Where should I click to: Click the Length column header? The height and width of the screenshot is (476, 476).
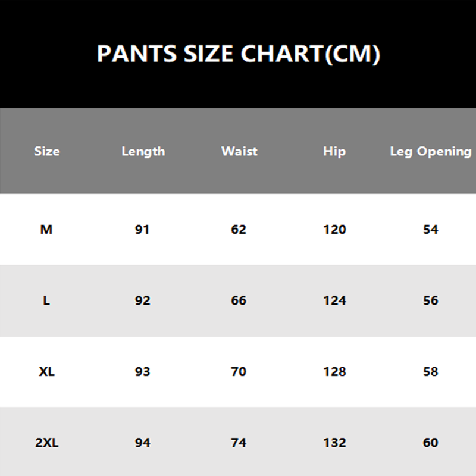[143, 151]
